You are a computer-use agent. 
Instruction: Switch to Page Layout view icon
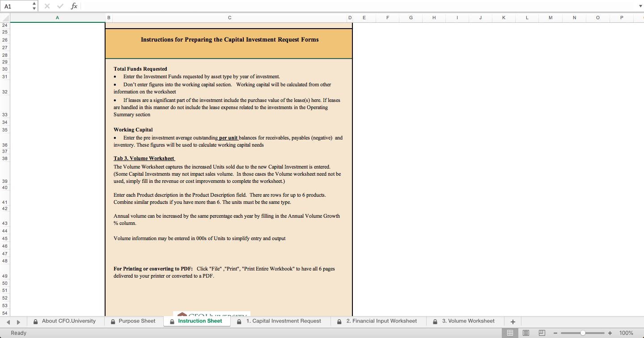(x=526, y=333)
